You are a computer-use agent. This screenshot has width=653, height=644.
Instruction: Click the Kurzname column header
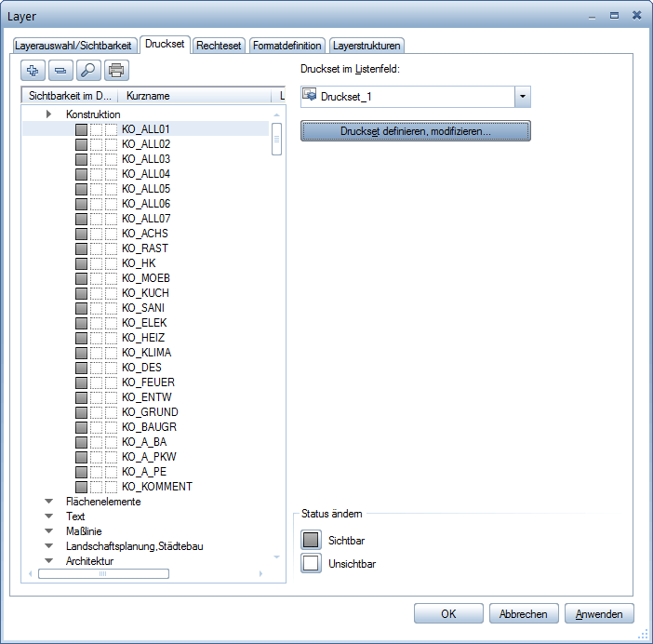(x=194, y=96)
